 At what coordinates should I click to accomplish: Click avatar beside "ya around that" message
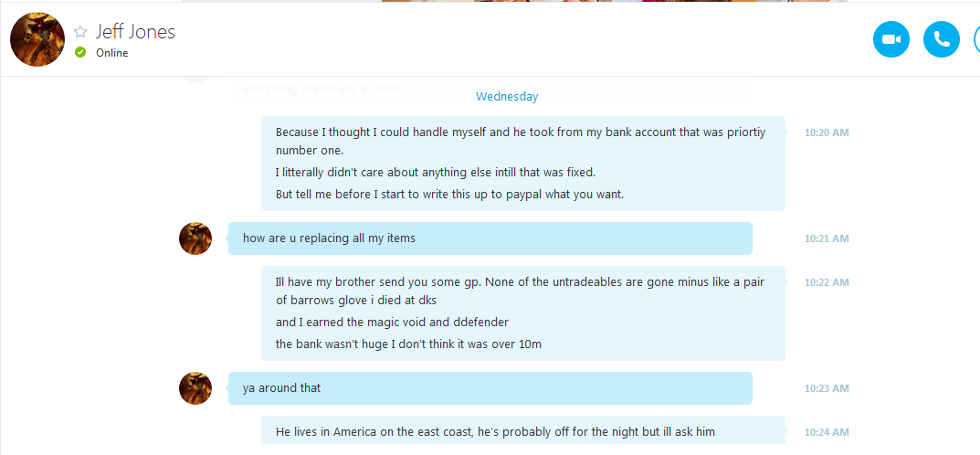point(195,388)
